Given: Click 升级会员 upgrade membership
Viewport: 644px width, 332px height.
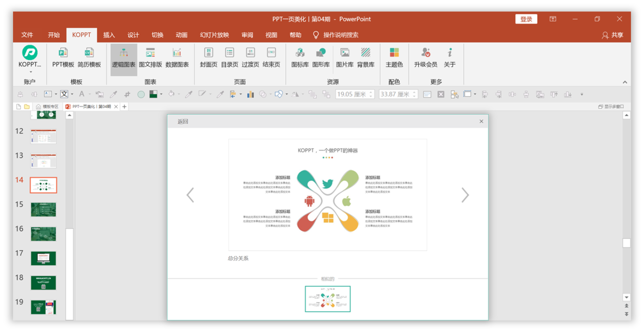Looking at the screenshot, I should [x=425, y=58].
